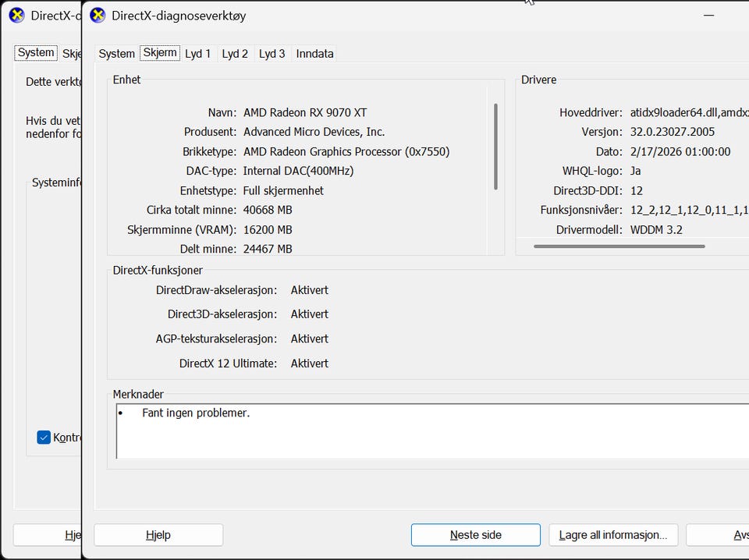Select the Skjerm tab in front window
The height and width of the screenshot is (560, 749).
click(x=160, y=52)
